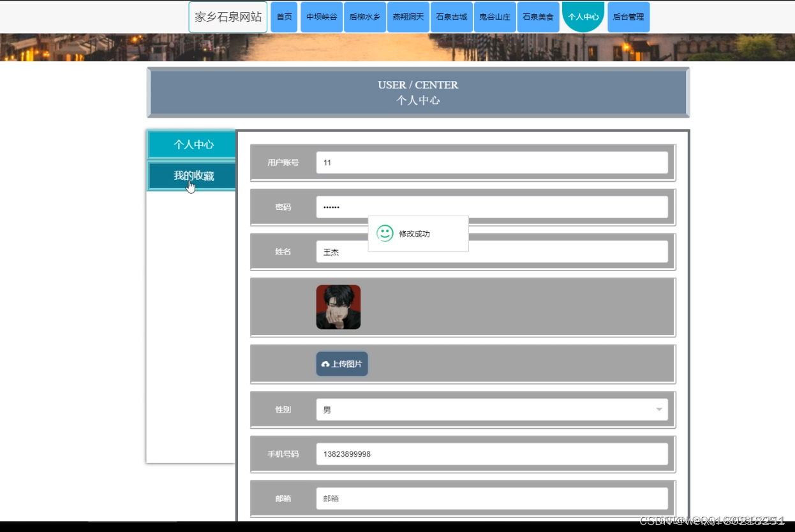Open the 男 gender selector
The image size is (795, 532).
pos(491,409)
